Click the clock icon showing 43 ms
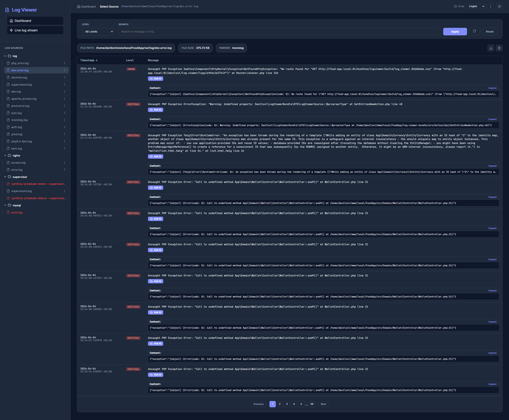The height and width of the screenshot is (420, 509). point(457,6)
